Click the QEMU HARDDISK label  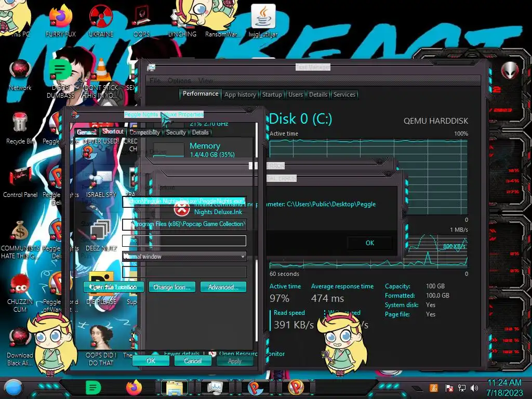point(436,121)
